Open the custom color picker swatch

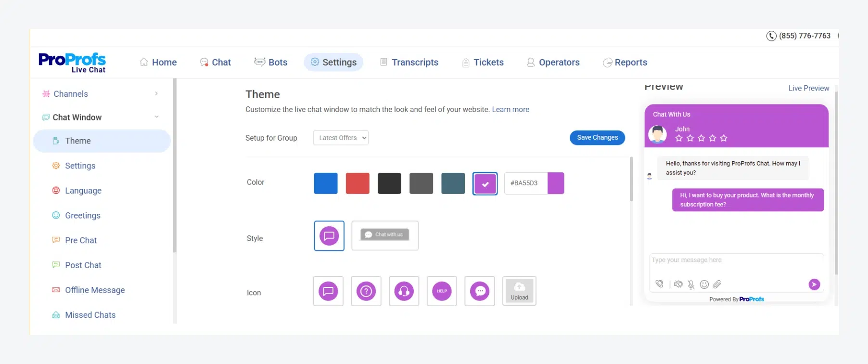click(x=556, y=183)
